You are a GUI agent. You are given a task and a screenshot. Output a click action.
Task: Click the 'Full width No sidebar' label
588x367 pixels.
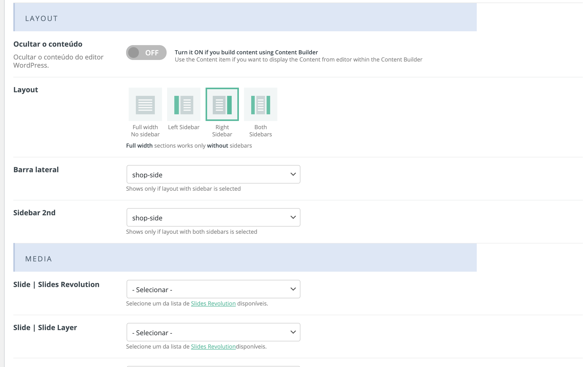tap(145, 131)
